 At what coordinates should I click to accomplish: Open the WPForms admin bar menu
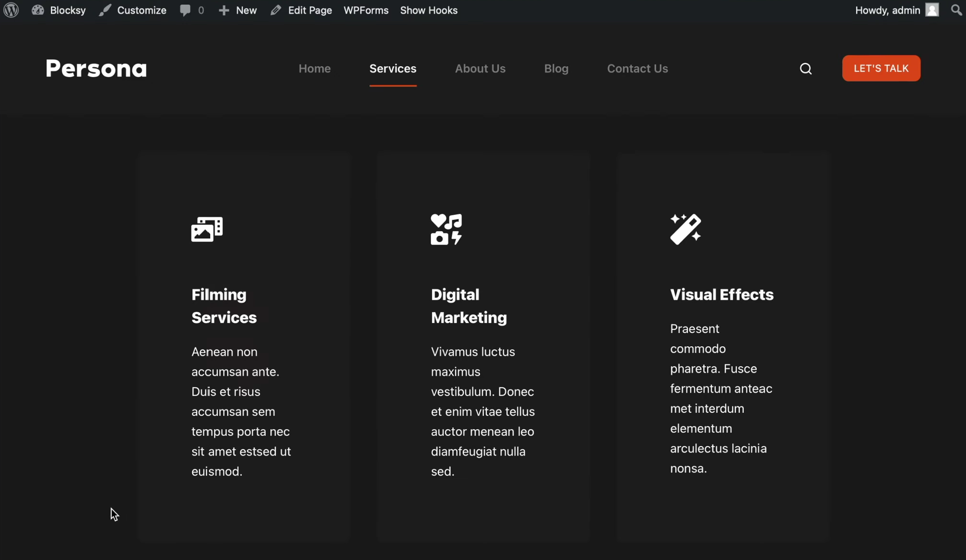coord(365,10)
